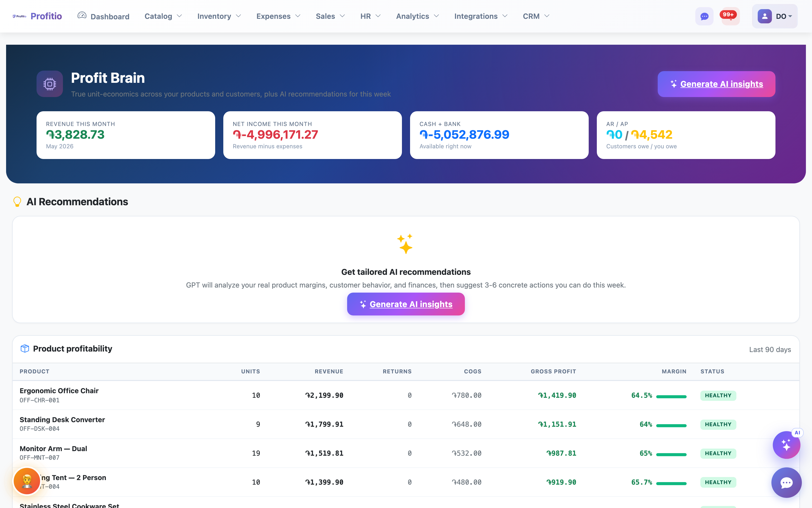Click the HEALTHY badge for Monitor Arm — Dual
This screenshot has width=812, height=508.
[x=718, y=453]
